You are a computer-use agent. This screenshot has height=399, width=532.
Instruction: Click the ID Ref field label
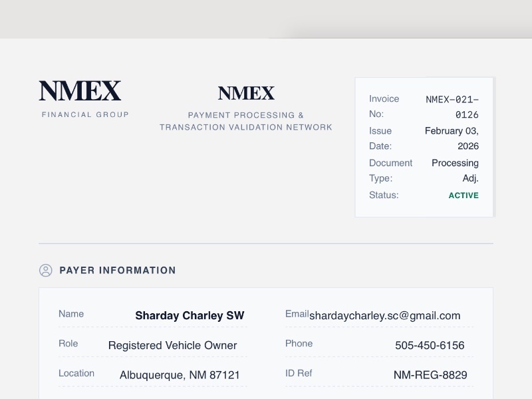(299, 373)
